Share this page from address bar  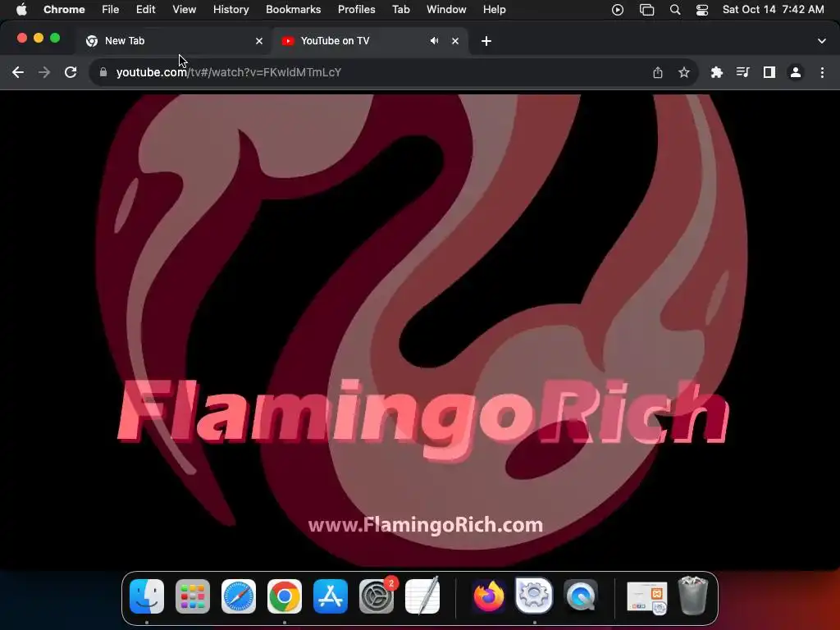658,72
